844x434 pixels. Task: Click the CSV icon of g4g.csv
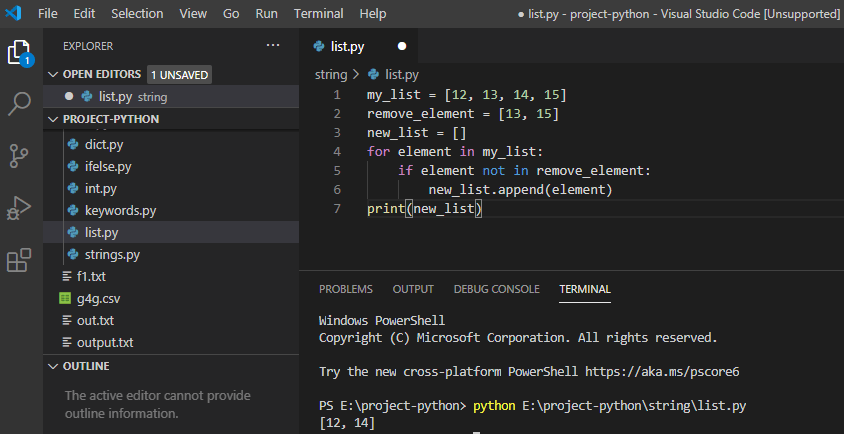coord(65,298)
